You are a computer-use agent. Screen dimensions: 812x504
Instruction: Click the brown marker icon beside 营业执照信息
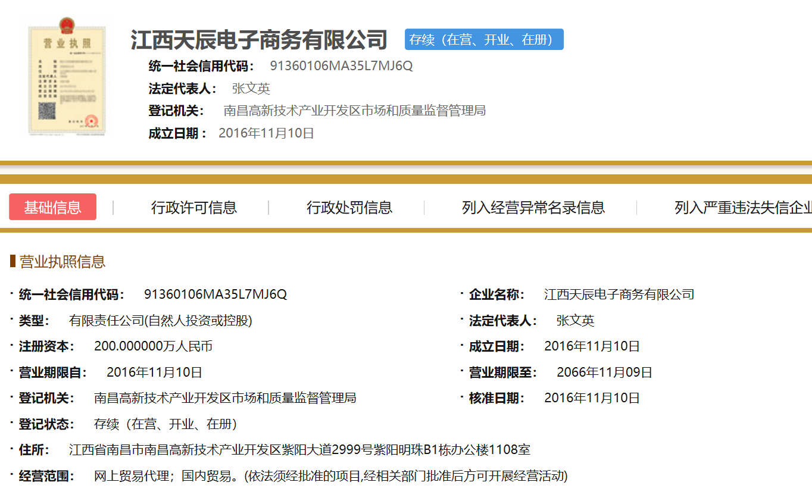pyautogui.click(x=13, y=261)
